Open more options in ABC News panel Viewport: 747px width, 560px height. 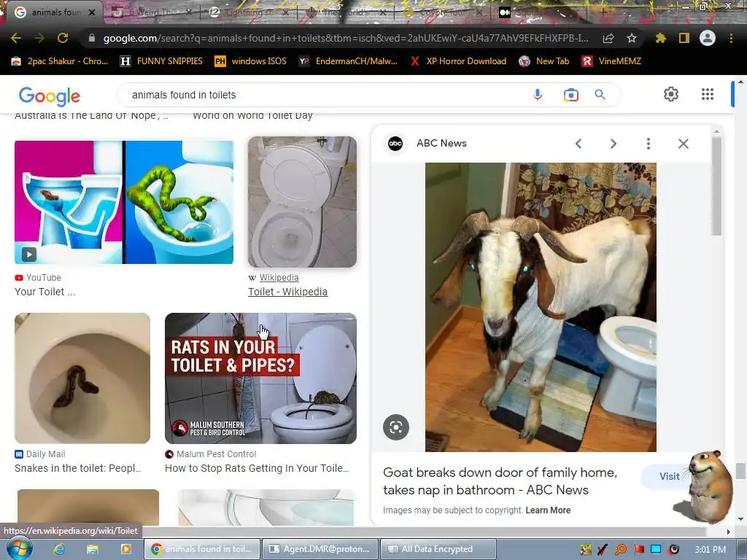pos(648,144)
